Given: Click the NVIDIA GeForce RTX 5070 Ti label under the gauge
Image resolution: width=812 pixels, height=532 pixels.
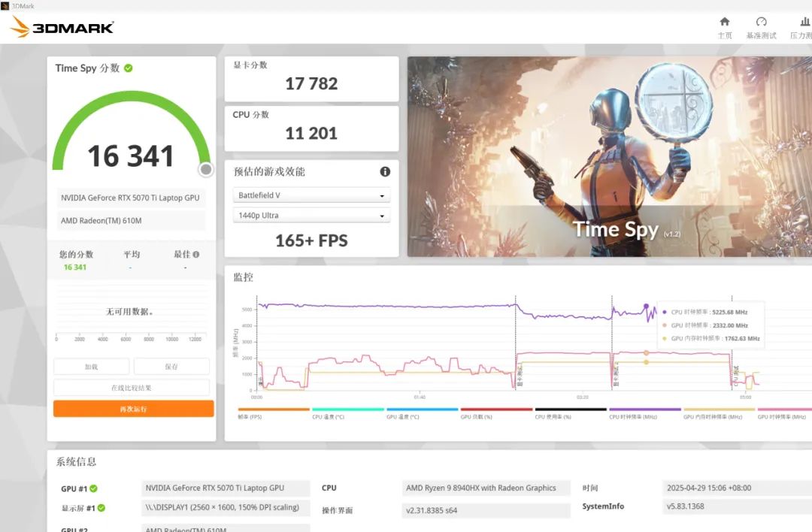Looking at the screenshot, I should point(130,198).
